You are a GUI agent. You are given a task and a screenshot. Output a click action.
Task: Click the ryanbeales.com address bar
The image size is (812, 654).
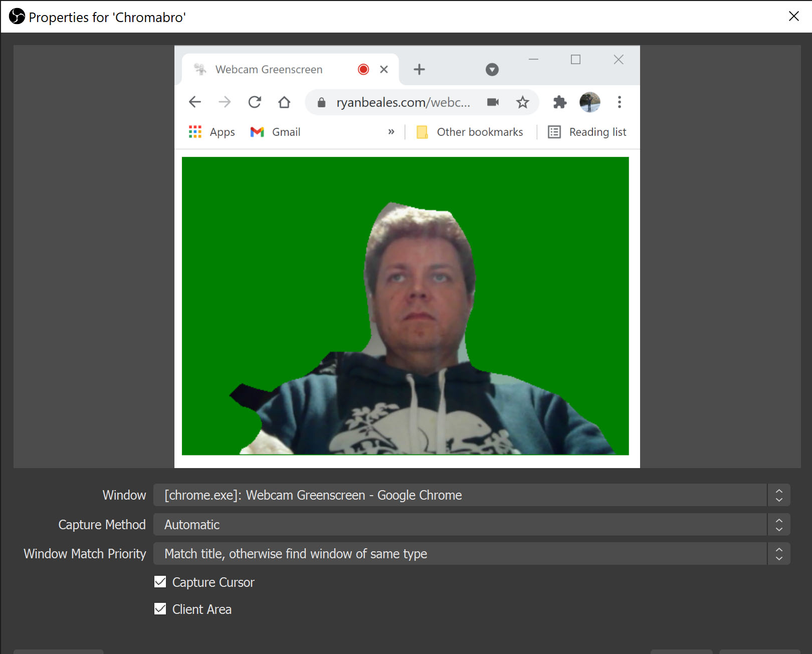click(403, 102)
